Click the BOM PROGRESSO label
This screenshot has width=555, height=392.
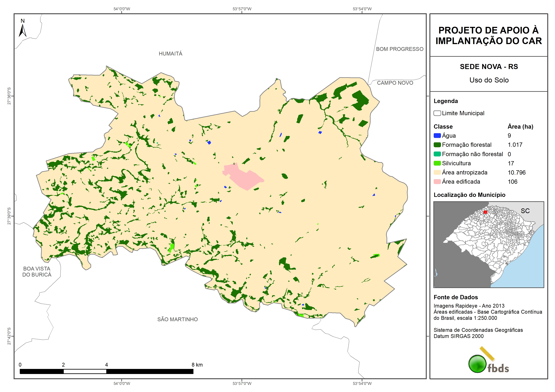point(400,49)
